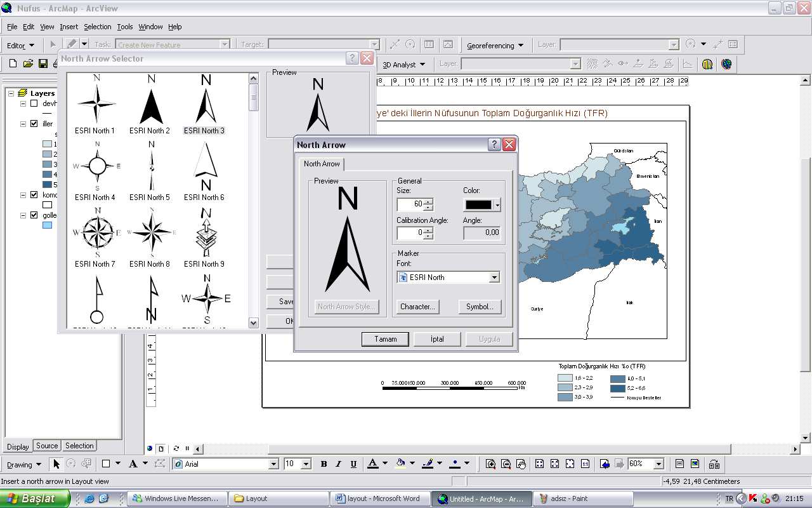Open ArcCatalog via the yellow globe icon
This screenshot has width=812, height=508.
707,64
